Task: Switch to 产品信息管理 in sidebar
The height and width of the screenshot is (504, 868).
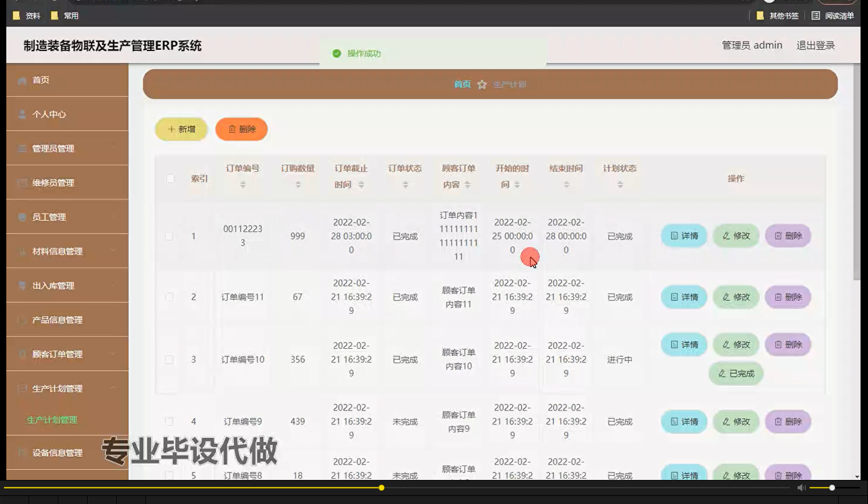Action: 57,320
